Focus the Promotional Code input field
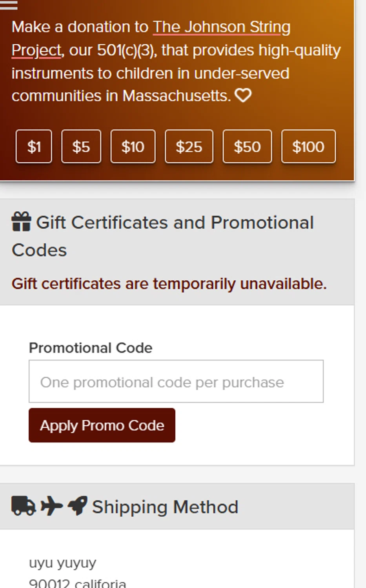 click(176, 381)
